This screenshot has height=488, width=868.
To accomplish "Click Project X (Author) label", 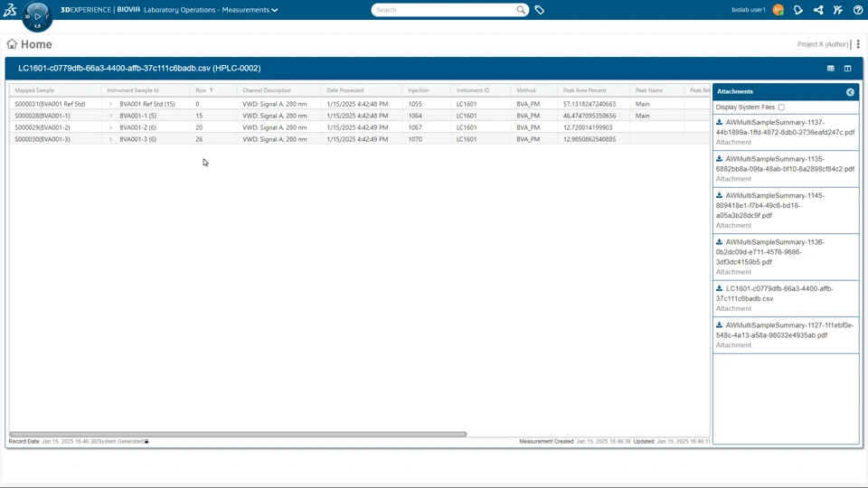I will [x=823, y=44].
